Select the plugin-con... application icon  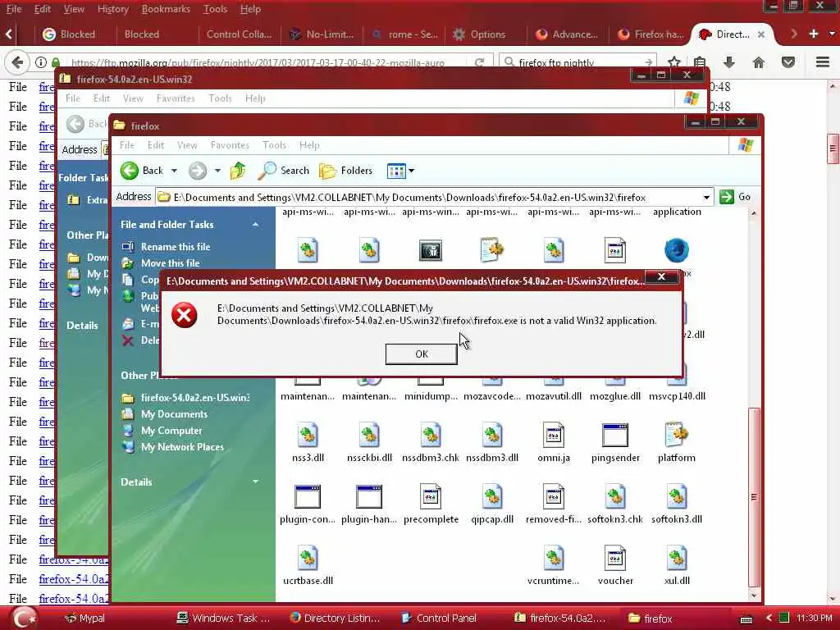(x=308, y=496)
